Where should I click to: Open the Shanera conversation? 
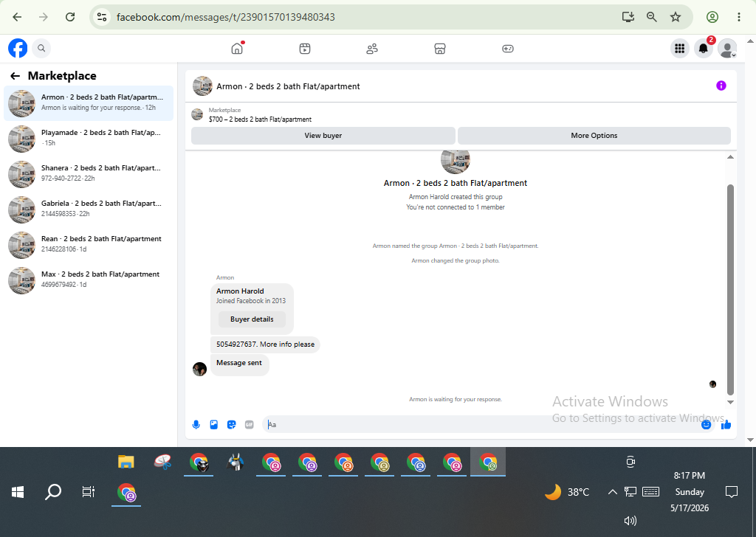point(89,174)
